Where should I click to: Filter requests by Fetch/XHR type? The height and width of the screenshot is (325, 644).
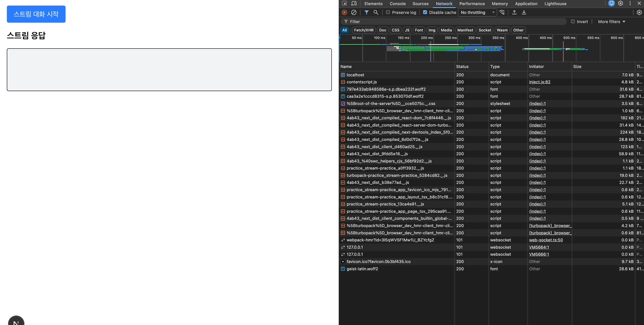(364, 30)
